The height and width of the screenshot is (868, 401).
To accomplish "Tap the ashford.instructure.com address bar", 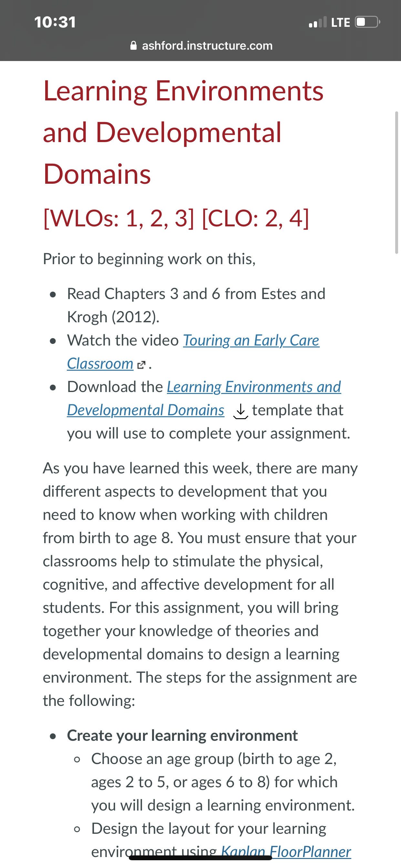I will pos(201,46).
